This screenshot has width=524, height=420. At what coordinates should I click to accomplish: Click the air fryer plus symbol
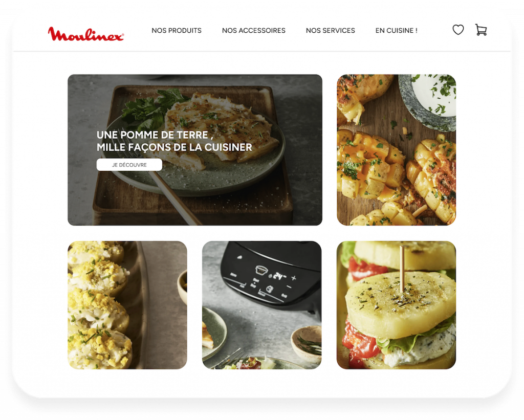pos(293,278)
